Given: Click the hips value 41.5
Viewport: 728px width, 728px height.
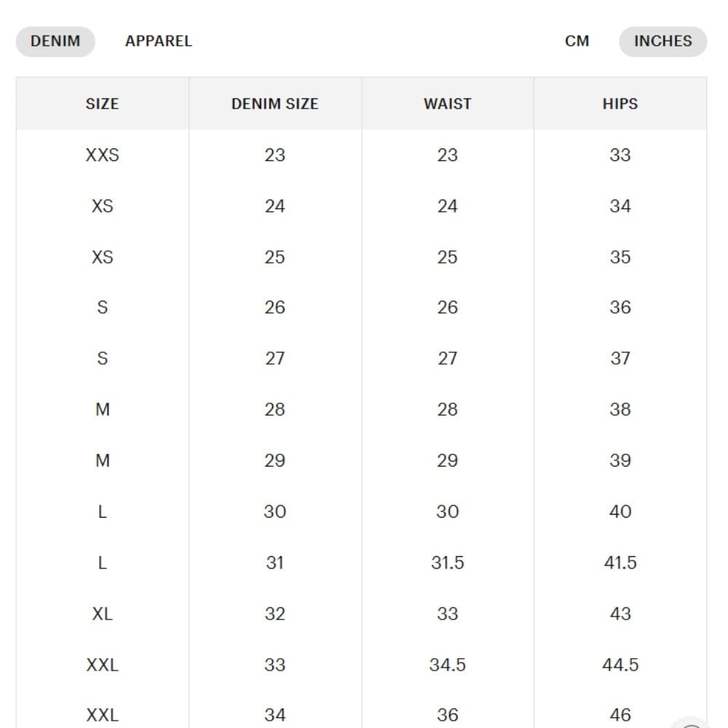Looking at the screenshot, I should click(x=620, y=563).
